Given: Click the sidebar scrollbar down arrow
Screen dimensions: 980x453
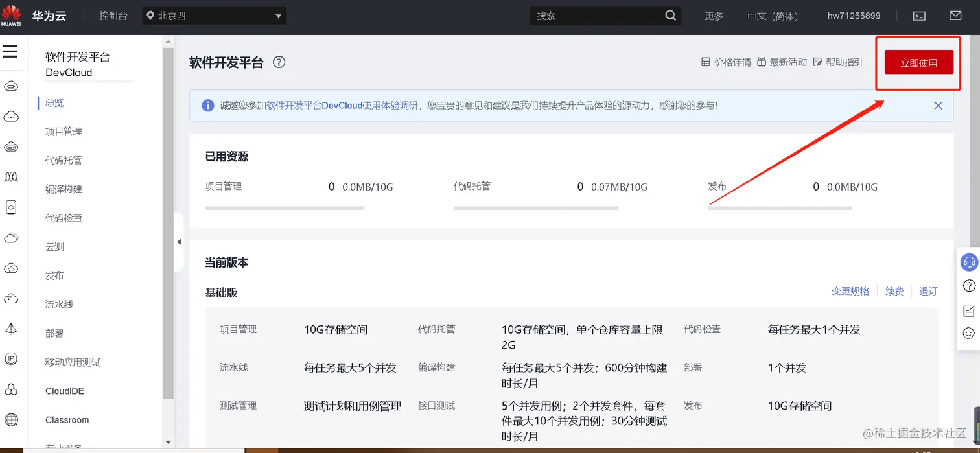Looking at the screenshot, I should click(x=168, y=442).
